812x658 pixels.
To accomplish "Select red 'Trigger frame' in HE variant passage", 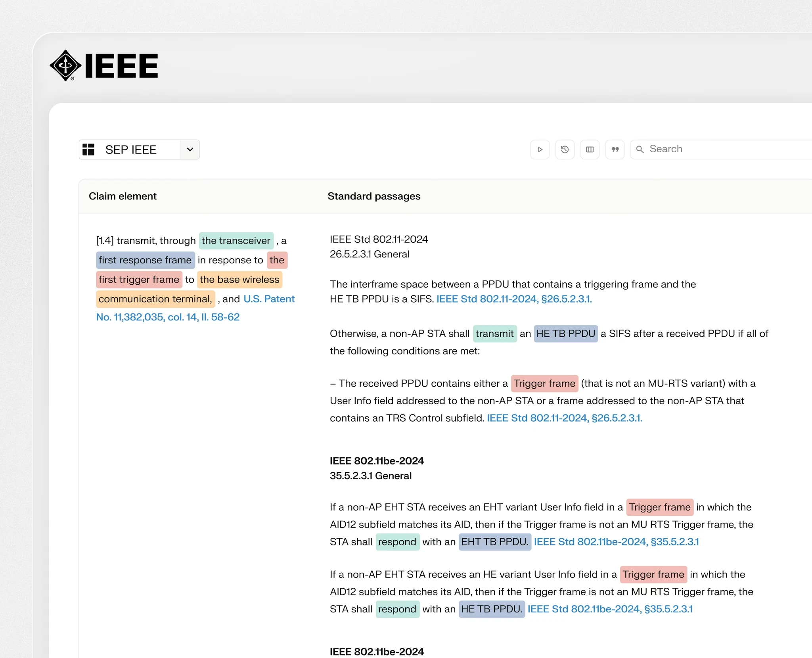I will [x=653, y=575].
